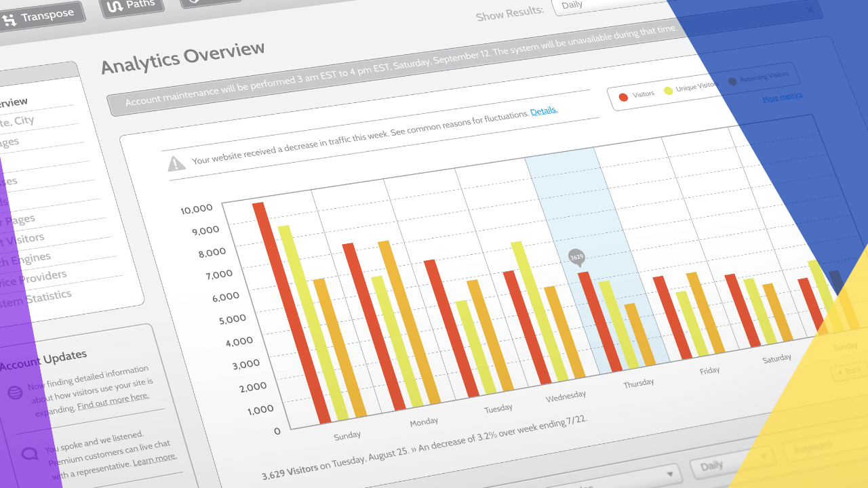Open the bottom Daily dropdown
The image size is (868, 488).
click(732, 463)
